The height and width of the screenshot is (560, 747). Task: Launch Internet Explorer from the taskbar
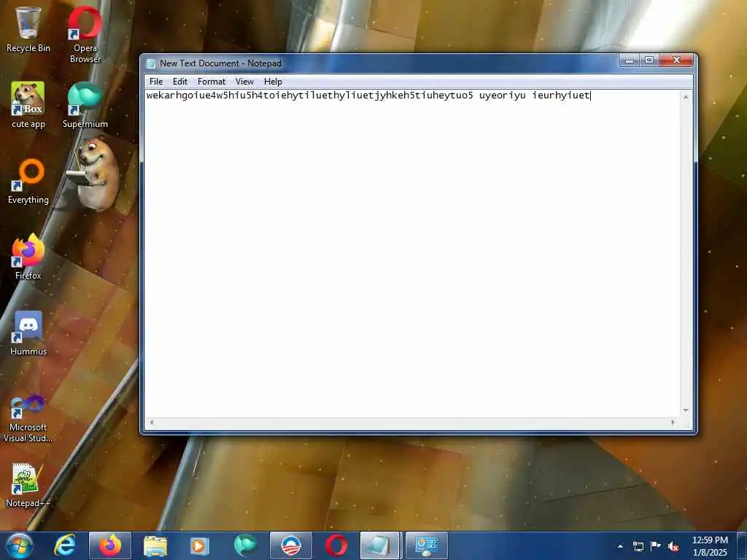[x=65, y=545]
